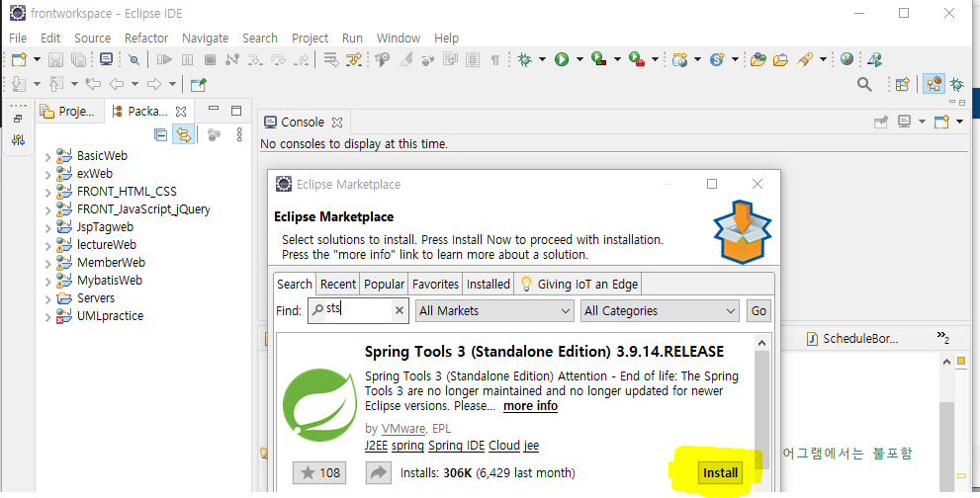Expand the Servers folder
980x498 pixels.
[x=48, y=298]
